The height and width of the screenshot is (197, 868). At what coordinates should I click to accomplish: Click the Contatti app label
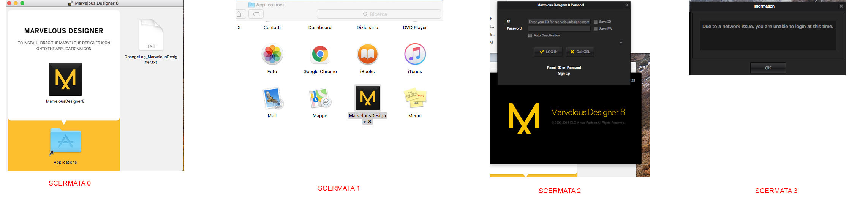click(272, 28)
